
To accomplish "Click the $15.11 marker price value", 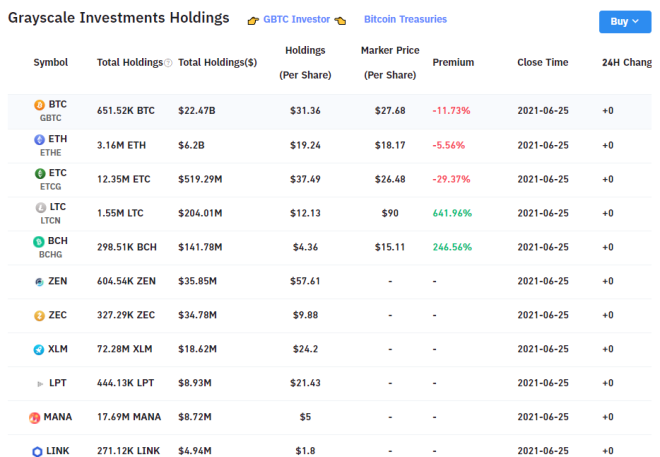I will pos(390,247).
